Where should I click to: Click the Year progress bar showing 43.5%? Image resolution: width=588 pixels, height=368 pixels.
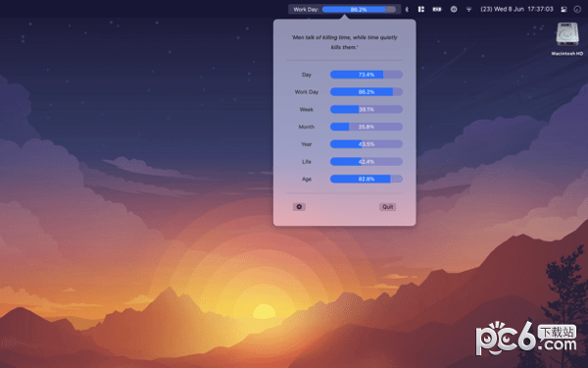(367, 144)
